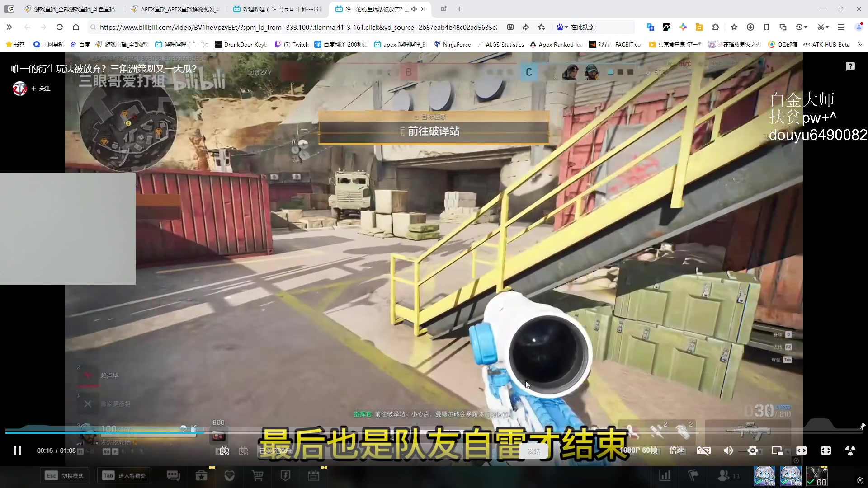Open video player settings gear

click(x=753, y=450)
